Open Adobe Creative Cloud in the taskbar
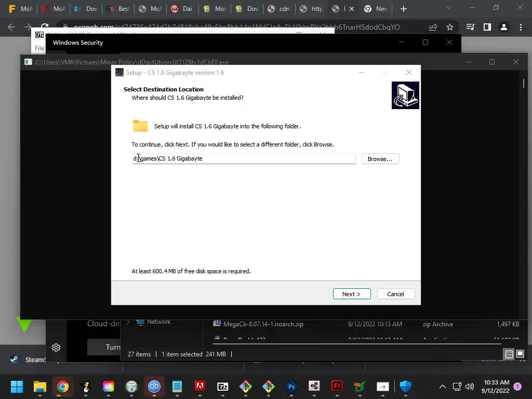Image resolution: width=532 pixels, height=399 pixels. click(108, 386)
